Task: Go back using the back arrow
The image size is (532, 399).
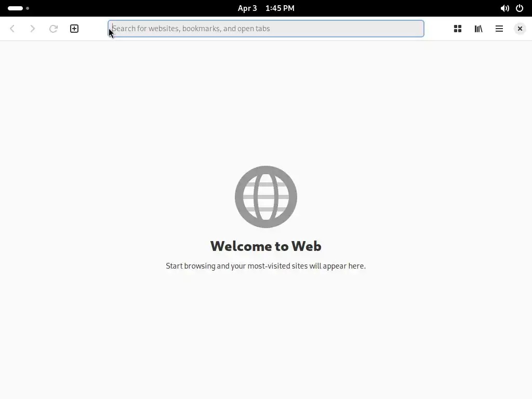Action: [12, 29]
